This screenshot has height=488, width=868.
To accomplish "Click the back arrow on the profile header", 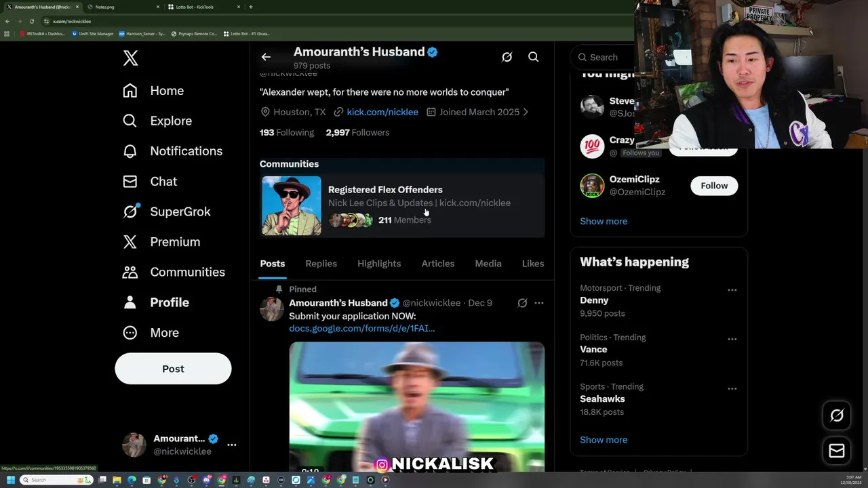I will pos(266,57).
